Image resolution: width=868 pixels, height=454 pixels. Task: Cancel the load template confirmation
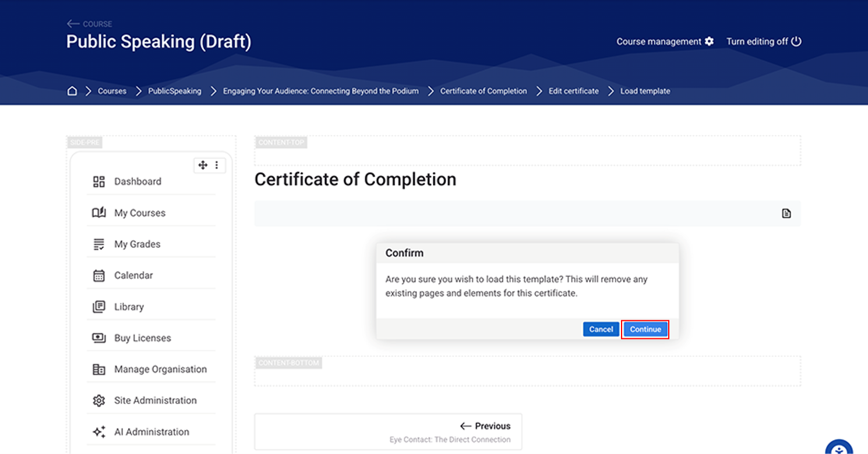pyautogui.click(x=601, y=329)
